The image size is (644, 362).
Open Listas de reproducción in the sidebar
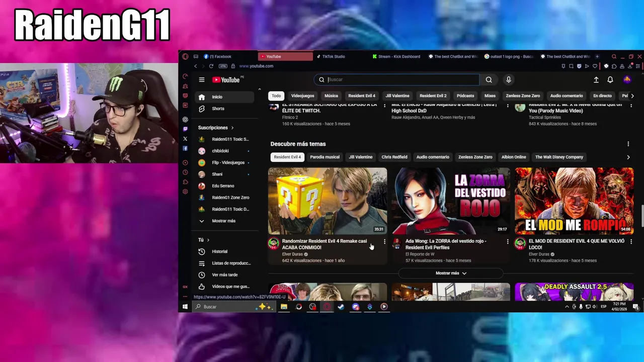pos(224,263)
